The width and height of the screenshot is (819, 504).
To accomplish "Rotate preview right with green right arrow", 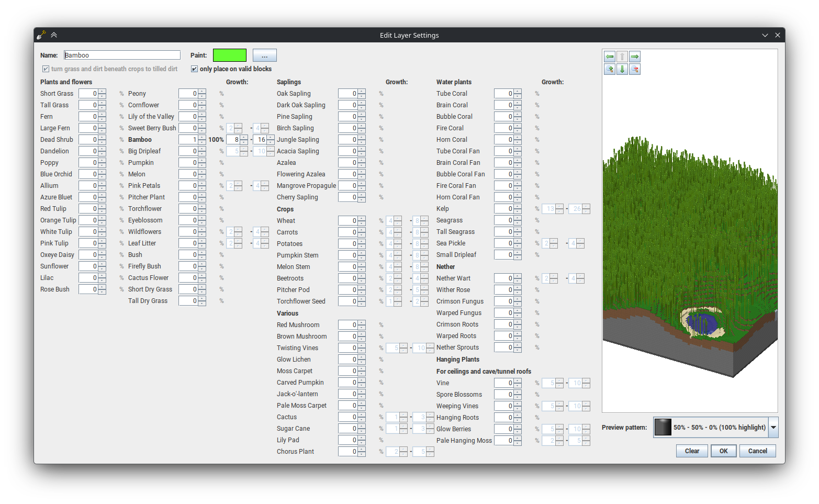I will point(635,57).
